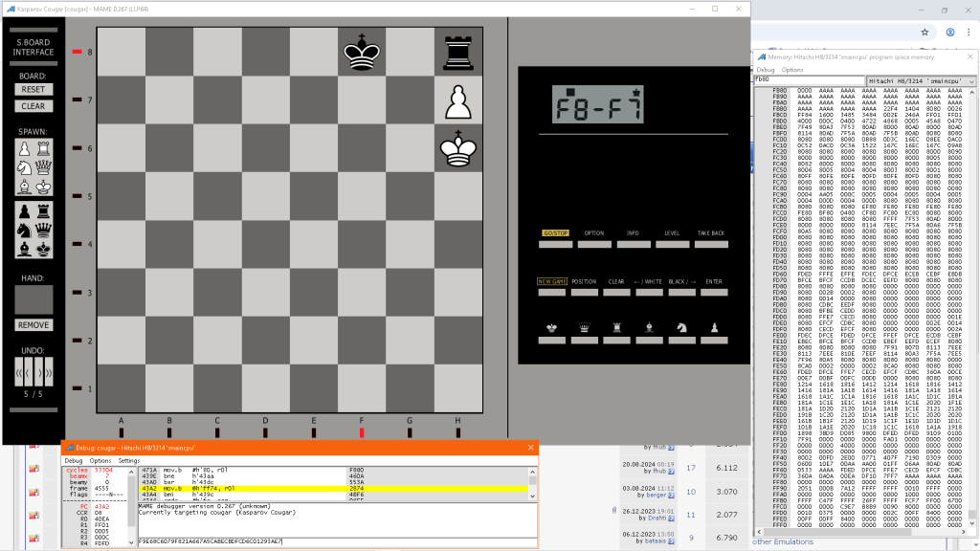Image resolution: width=980 pixels, height=551 pixels.
Task: Open user 'bataais' profile link
Action: pos(655,541)
